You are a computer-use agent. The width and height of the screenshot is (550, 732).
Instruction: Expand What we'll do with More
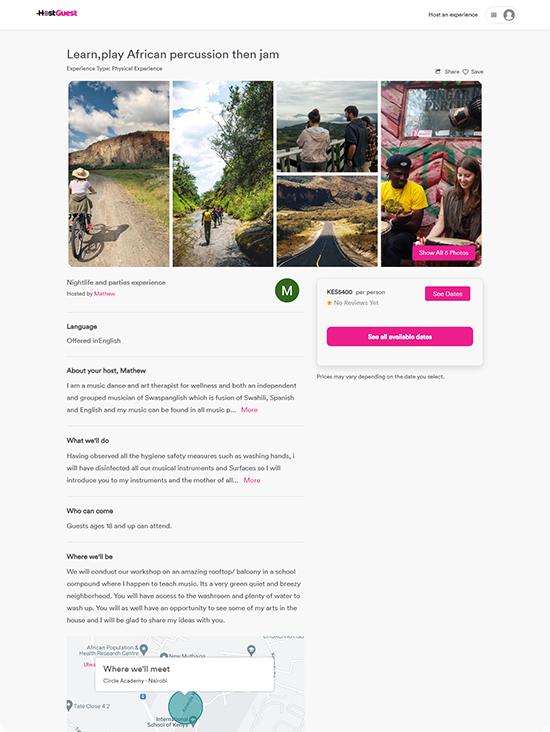252,480
